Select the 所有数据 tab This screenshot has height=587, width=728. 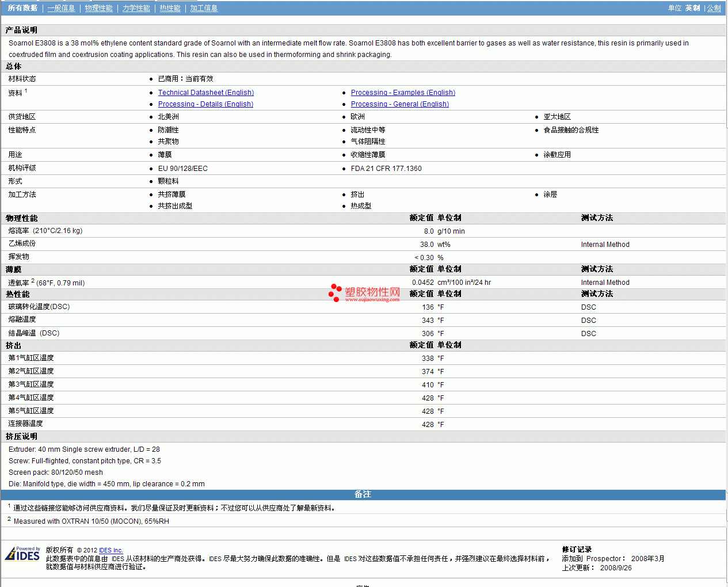pos(22,8)
